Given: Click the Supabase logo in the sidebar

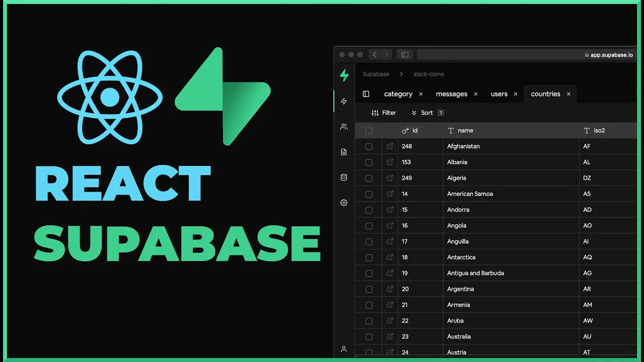Looking at the screenshot, I should [x=344, y=75].
